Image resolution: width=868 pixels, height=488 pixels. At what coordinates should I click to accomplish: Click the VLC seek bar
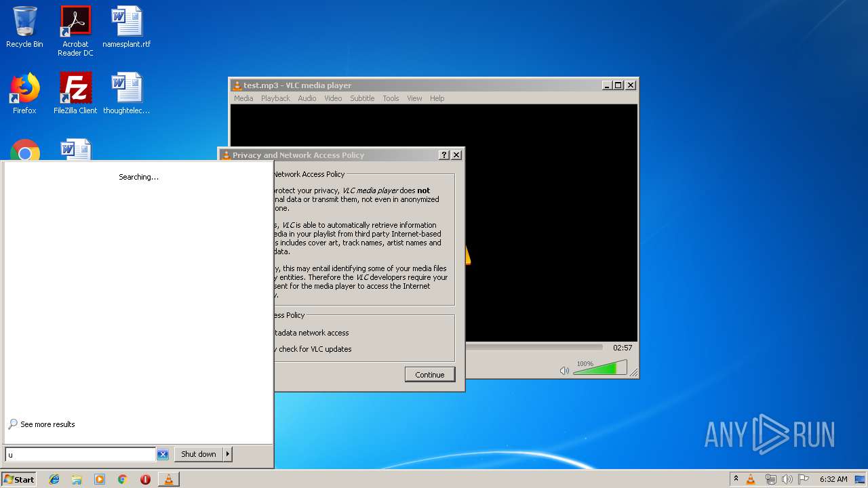(534, 348)
